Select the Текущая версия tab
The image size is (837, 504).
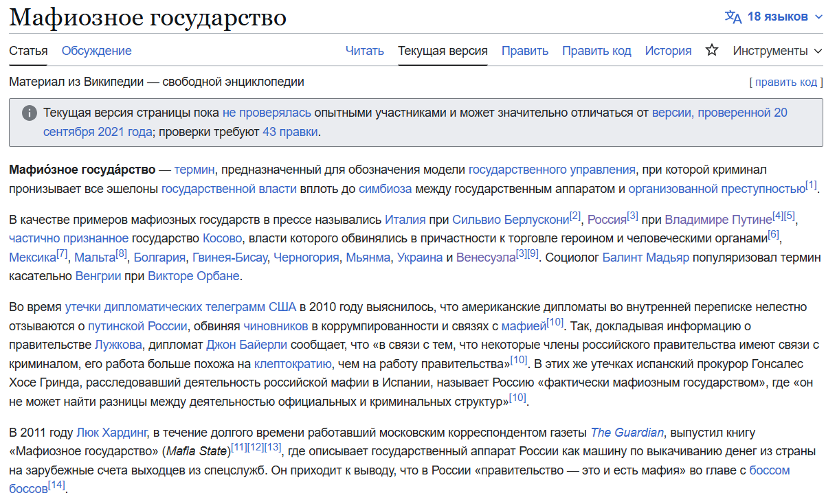click(443, 50)
